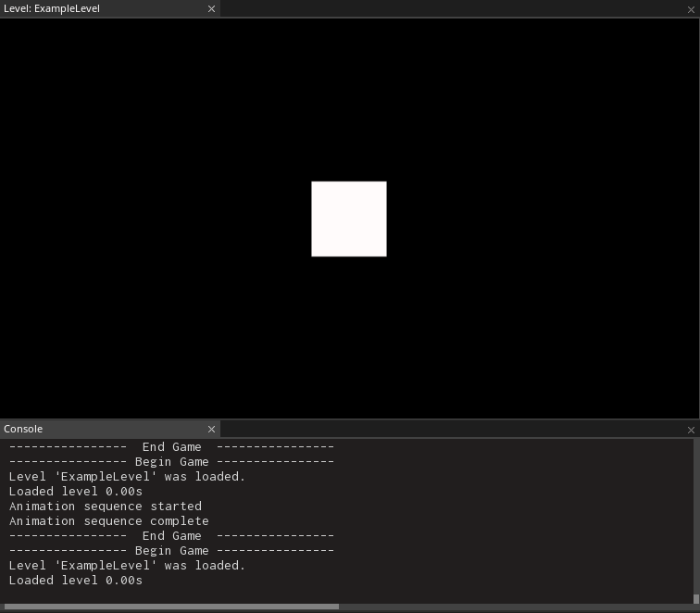
Task: Click the console horizontal scrollbar thumb
Action: point(171,607)
